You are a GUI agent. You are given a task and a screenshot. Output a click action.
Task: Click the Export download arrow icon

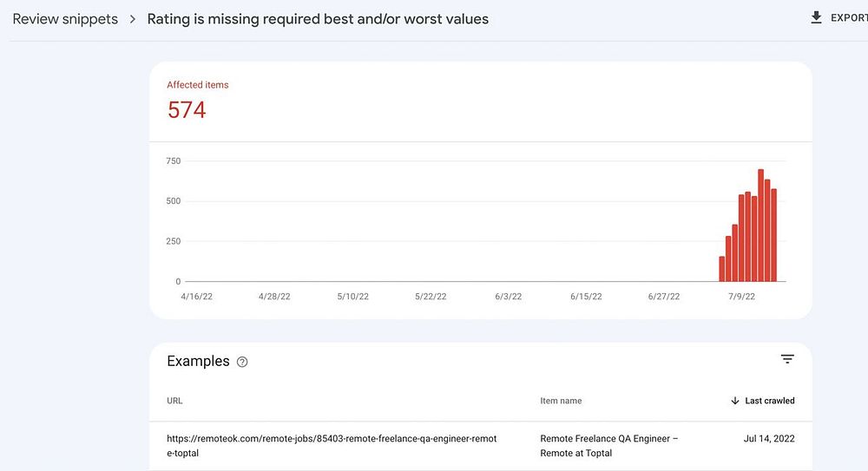(816, 17)
